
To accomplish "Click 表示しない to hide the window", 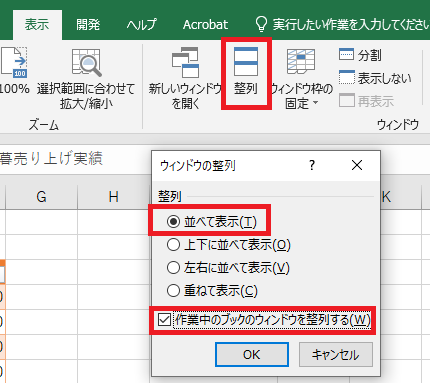I will point(375,78).
